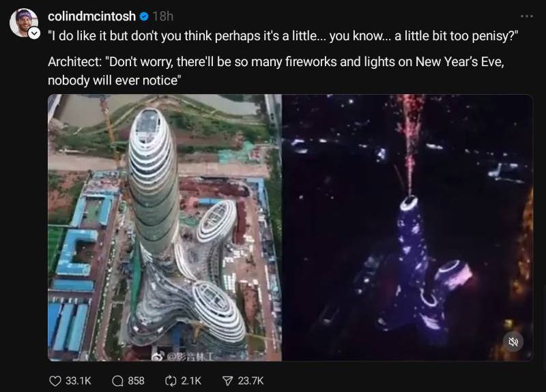View the 33.1K likes count
Image resolution: width=546 pixels, height=392 pixels.
(78, 380)
